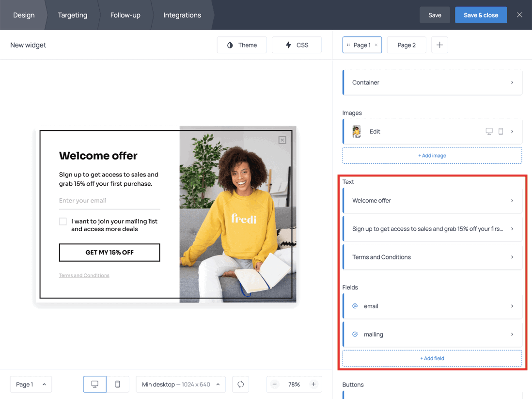This screenshot has height=399, width=532.
Task: Click the Save & close button
Action: [481, 15]
